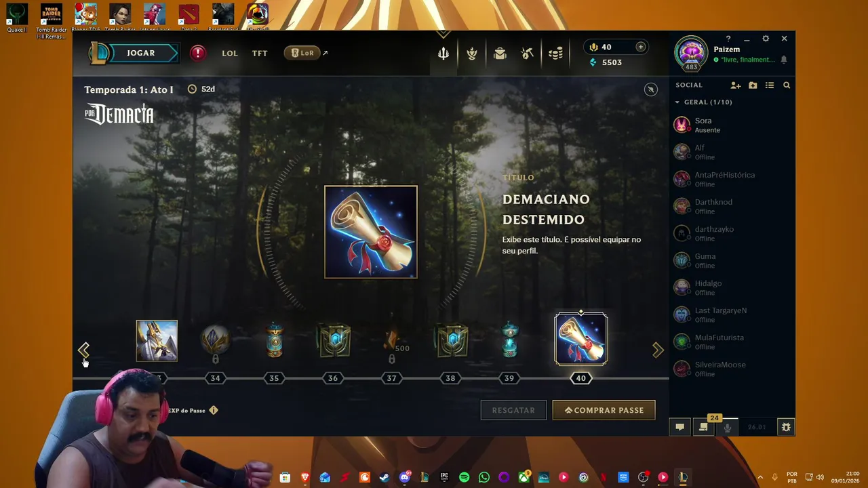868x488 pixels.
Task: Click the COMPRAR PASSE button
Action: click(604, 410)
